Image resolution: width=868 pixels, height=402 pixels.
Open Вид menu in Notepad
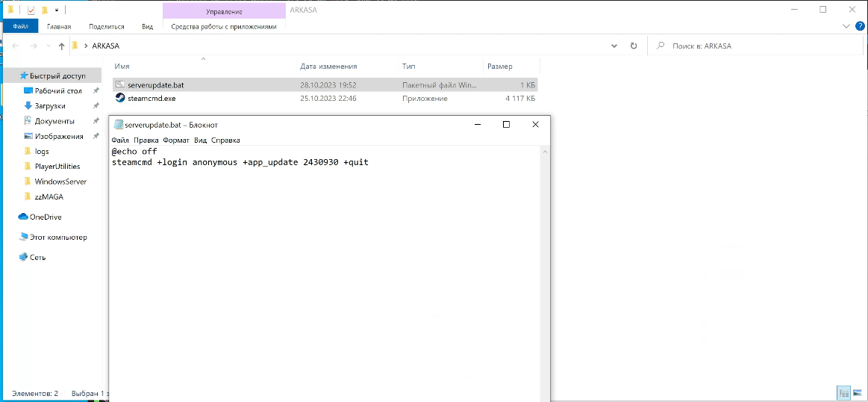pos(200,140)
